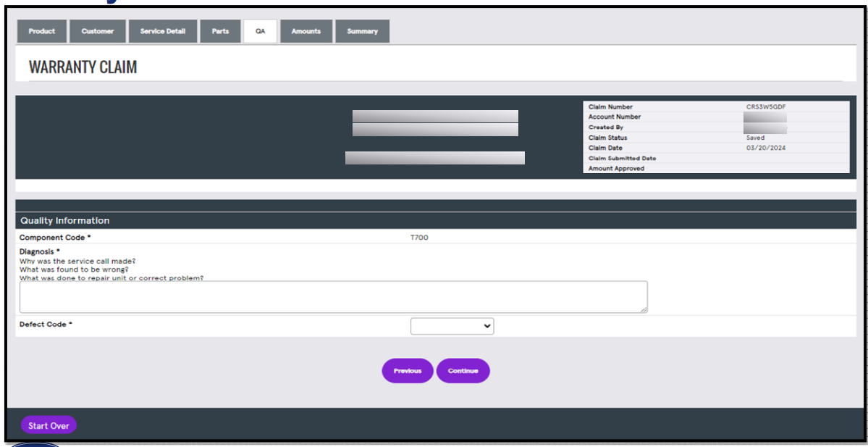The width and height of the screenshot is (868, 447).
Task: Click the Continue button
Action: pyautogui.click(x=463, y=370)
